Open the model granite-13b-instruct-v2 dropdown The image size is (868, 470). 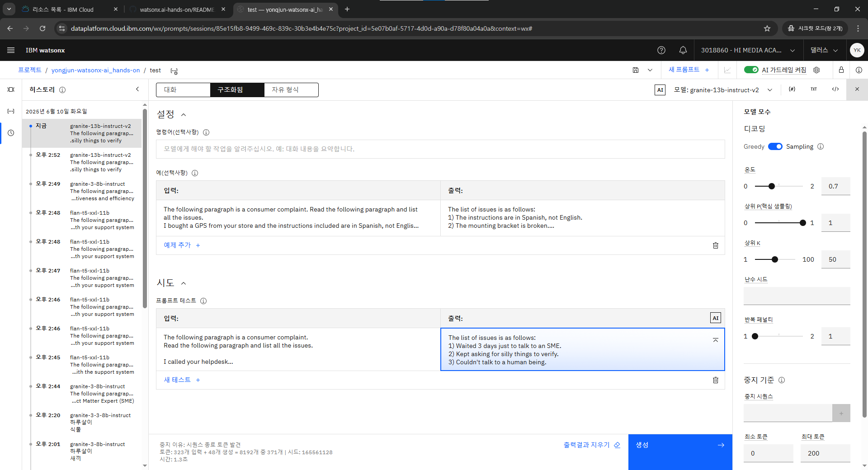[723, 90]
